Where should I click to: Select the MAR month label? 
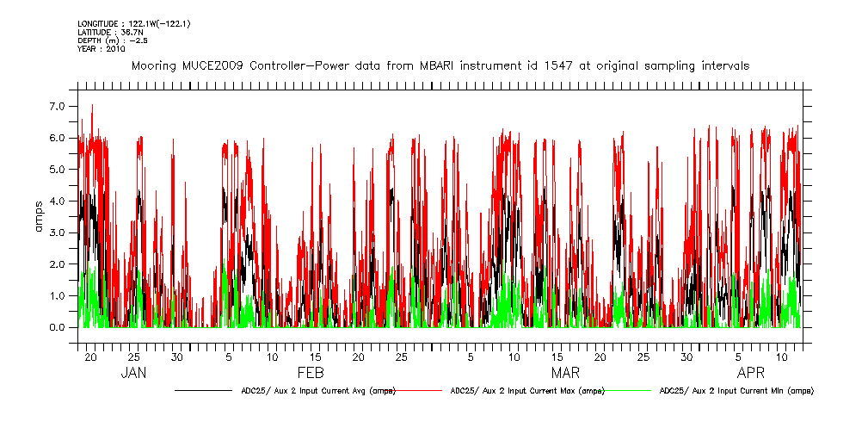click(x=565, y=373)
